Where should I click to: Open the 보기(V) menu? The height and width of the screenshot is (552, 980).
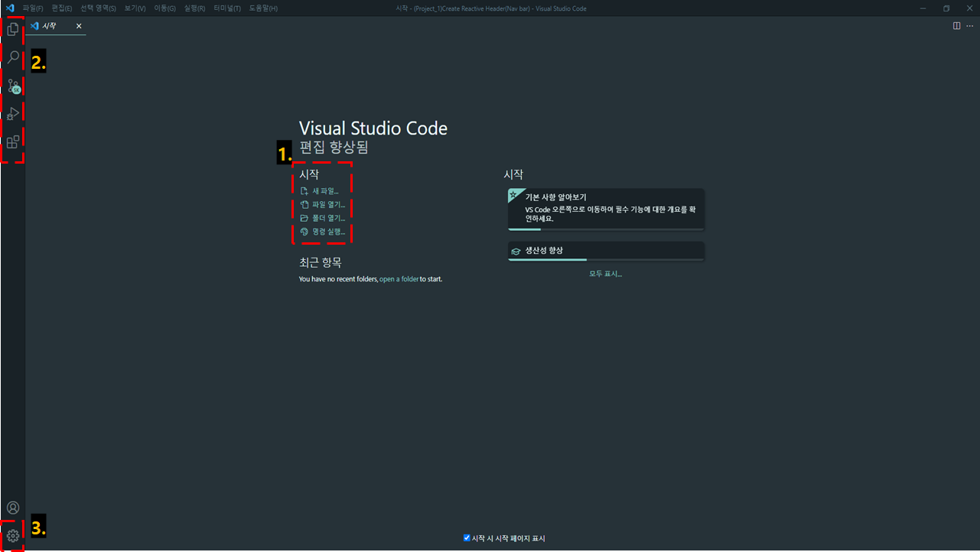coord(135,8)
